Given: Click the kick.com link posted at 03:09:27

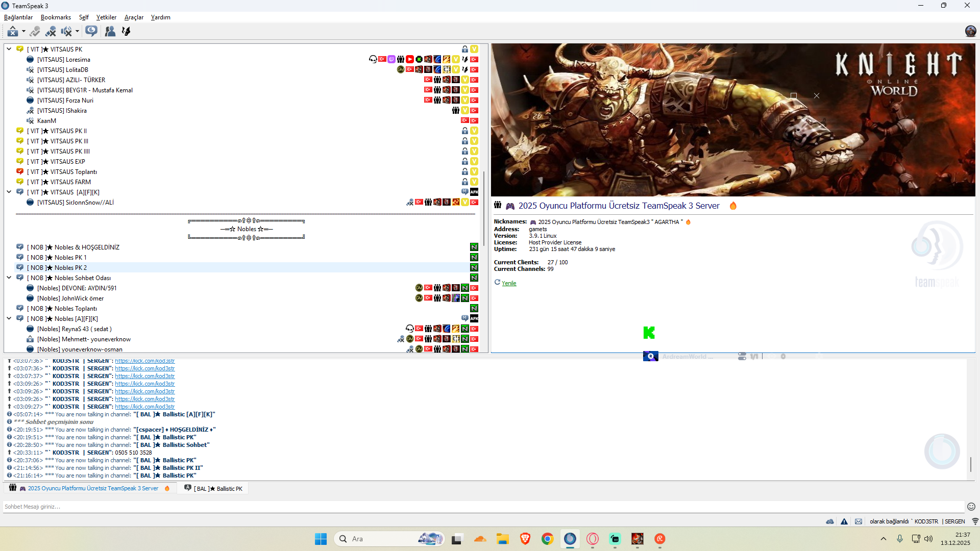Looking at the screenshot, I should coord(144,407).
